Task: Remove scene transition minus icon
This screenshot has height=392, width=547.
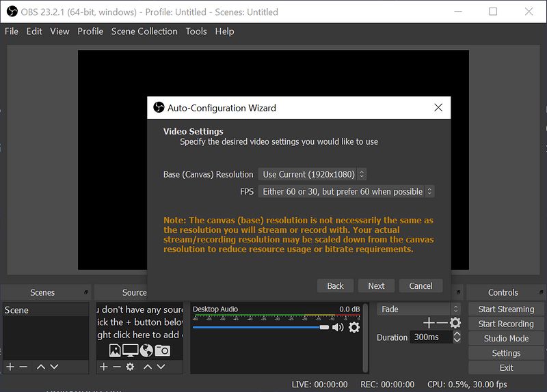Action: [x=442, y=322]
